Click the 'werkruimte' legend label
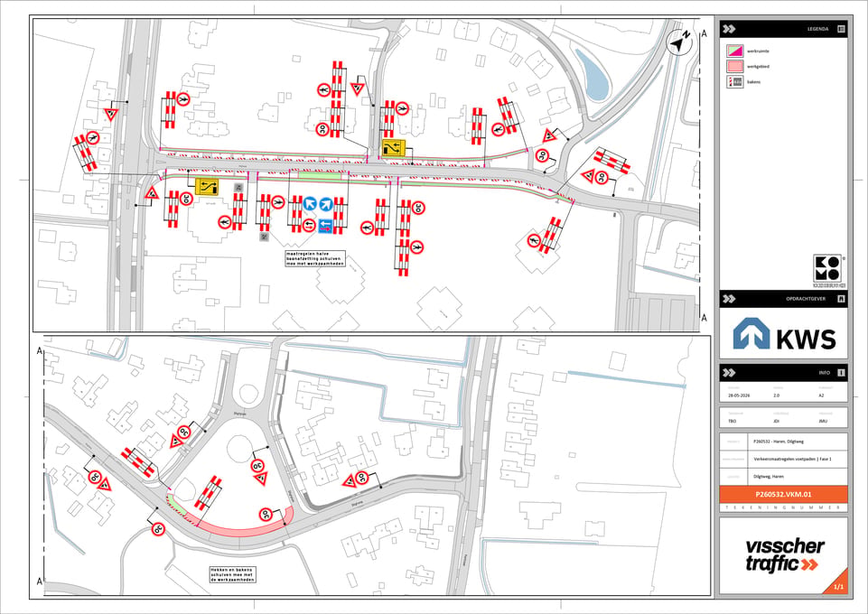This screenshot has height=614, width=868. pos(758,51)
